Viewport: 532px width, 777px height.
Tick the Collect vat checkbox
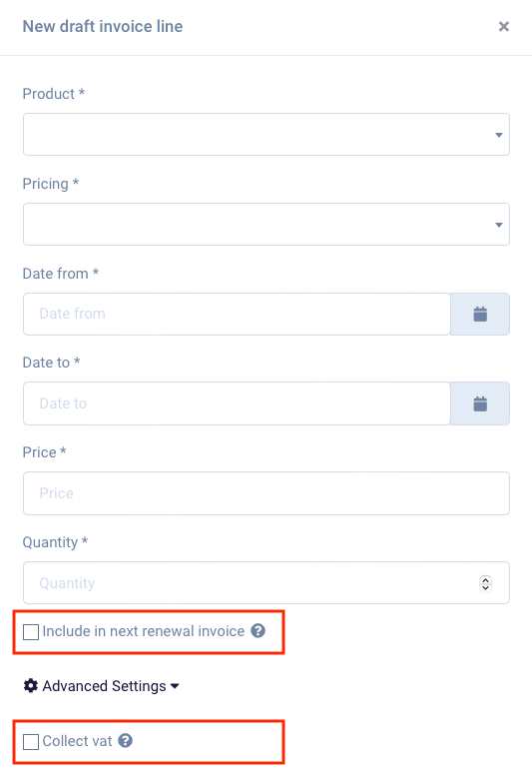click(x=31, y=742)
